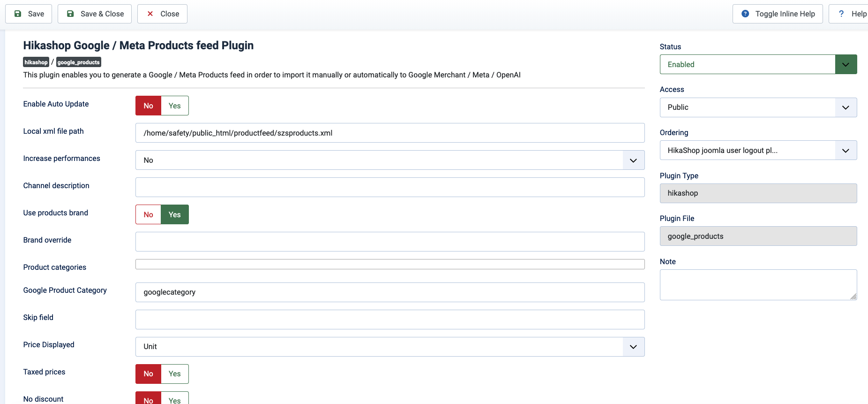Click the Save floppy disk icon

click(x=18, y=14)
